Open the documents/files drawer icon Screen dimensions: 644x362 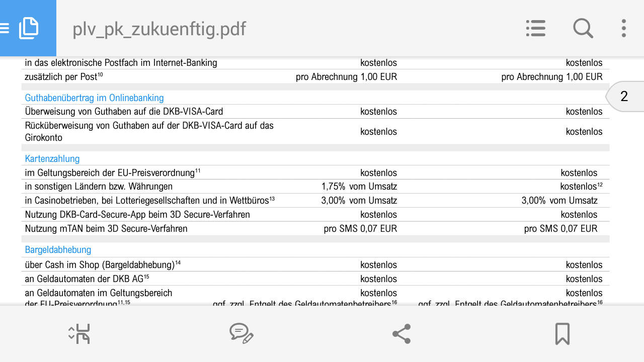point(29,28)
